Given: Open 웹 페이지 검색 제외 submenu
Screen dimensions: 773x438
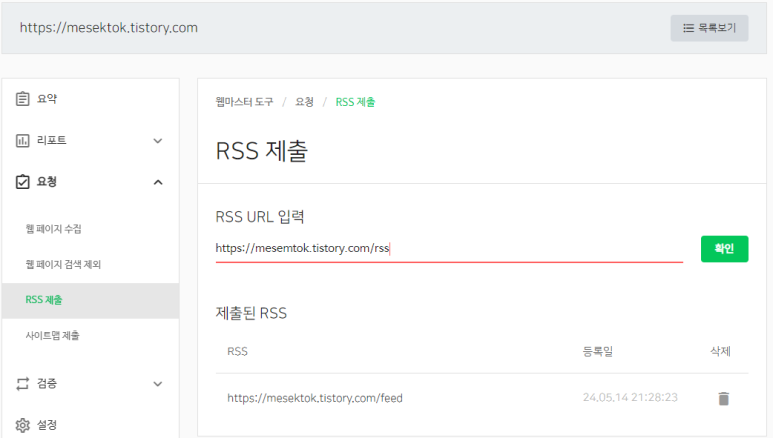Looking at the screenshot, I should click(63, 264).
